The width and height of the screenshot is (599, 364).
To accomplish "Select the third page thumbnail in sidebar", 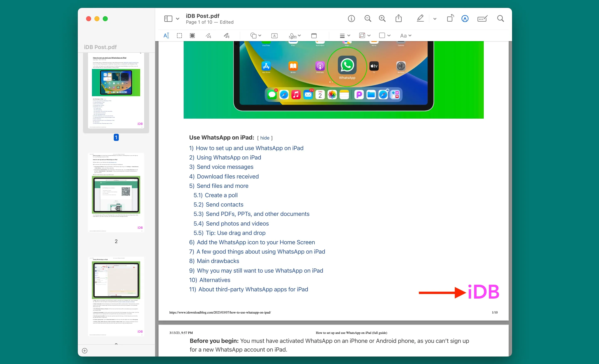I will [x=116, y=296].
